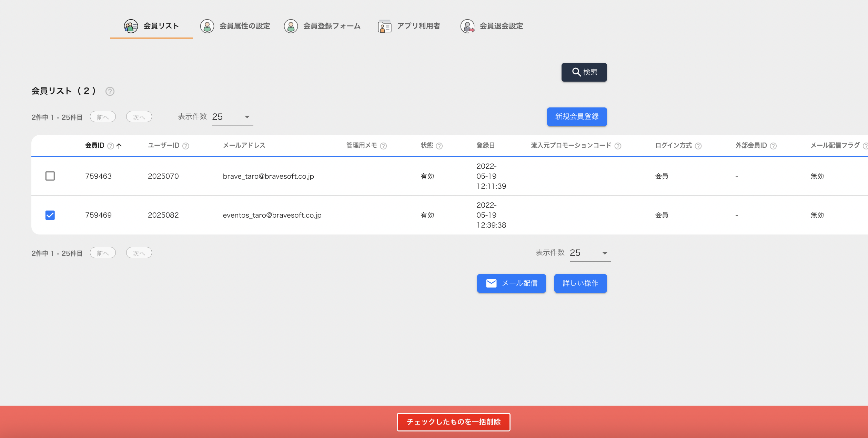Click date 2022-05-19 12:39:38 cell

click(x=491, y=215)
